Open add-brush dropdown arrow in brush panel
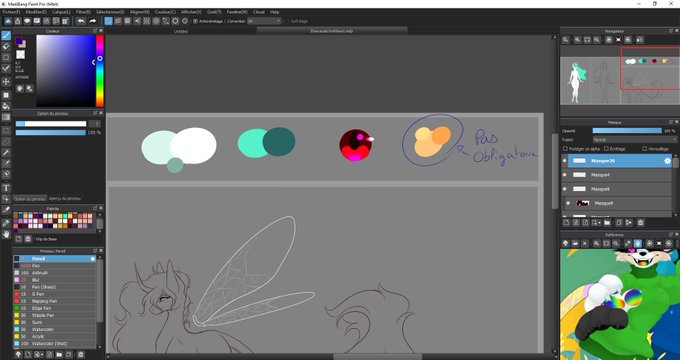This screenshot has width=680, height=360. [x=42, y=354]
